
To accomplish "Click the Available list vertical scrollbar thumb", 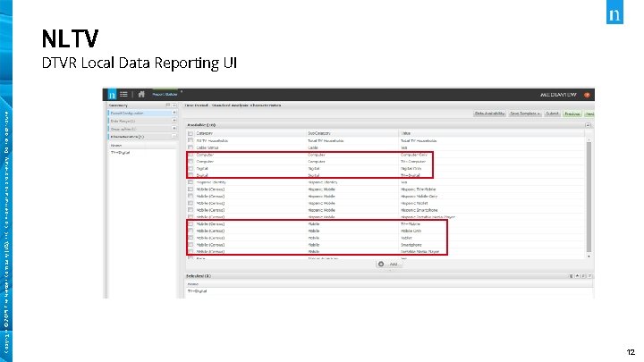I will coord(589,197).
